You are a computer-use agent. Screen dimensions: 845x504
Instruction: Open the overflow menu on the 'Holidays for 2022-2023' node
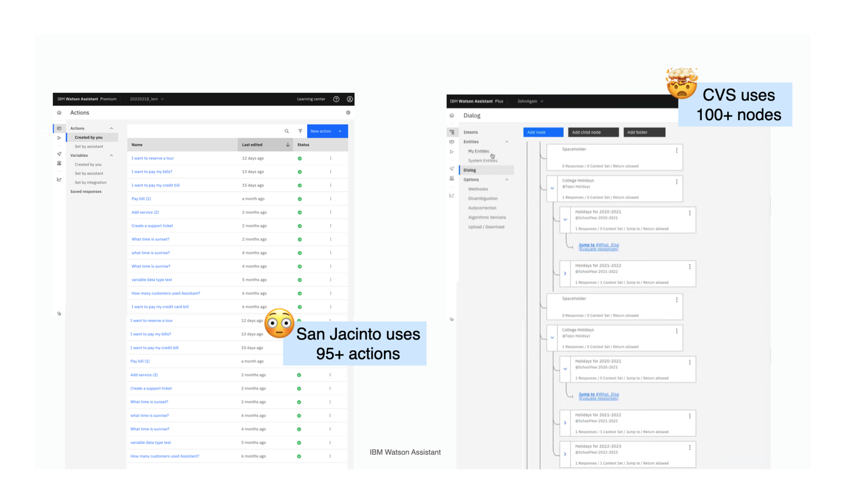690,448
